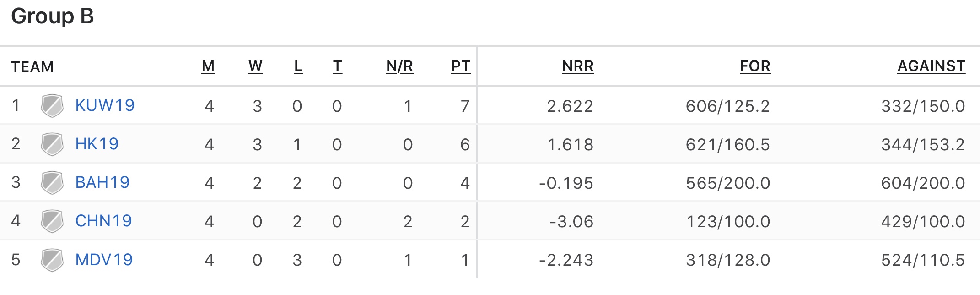Sort table by PT column header

(x=461, y=66)
